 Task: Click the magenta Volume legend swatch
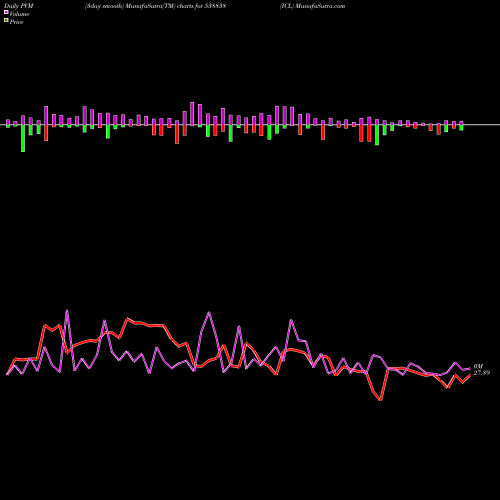click(x=6, y=12)
